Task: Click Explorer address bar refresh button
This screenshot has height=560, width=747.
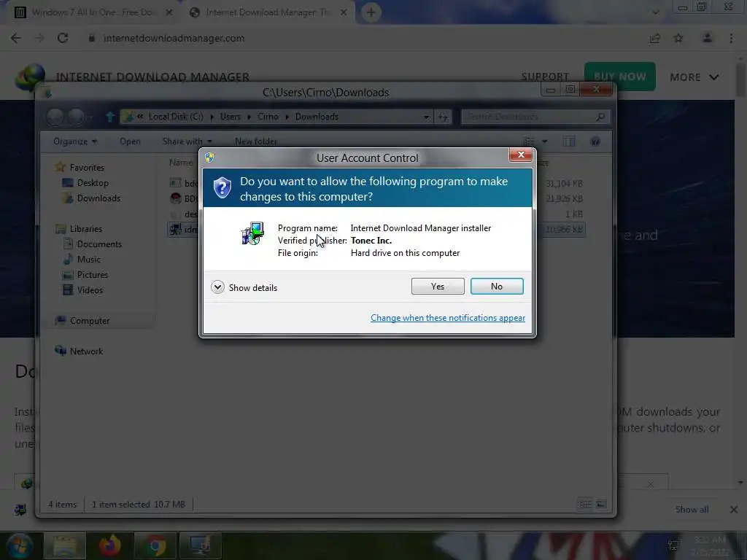Action: click(x=443, y=117)
